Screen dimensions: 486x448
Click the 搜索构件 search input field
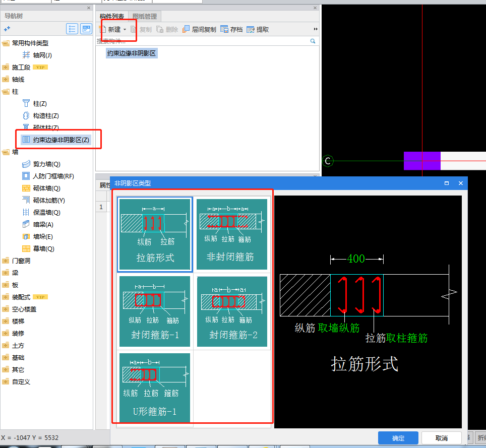[x=202, y=41]
